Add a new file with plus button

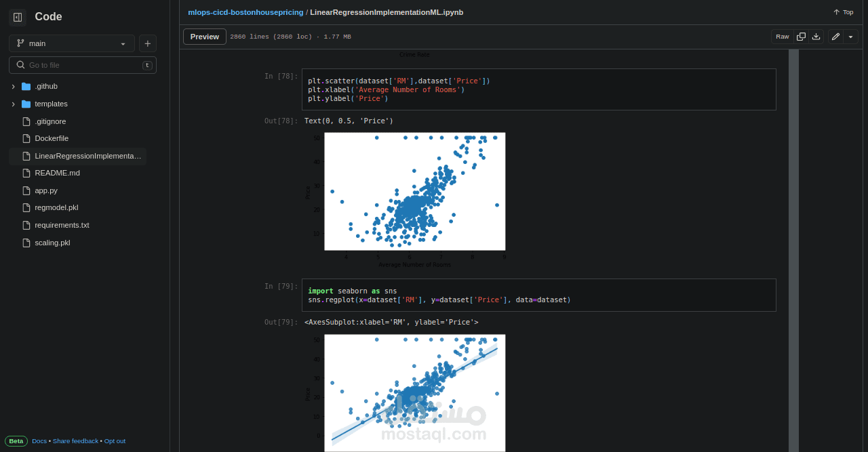pos(148,43)
